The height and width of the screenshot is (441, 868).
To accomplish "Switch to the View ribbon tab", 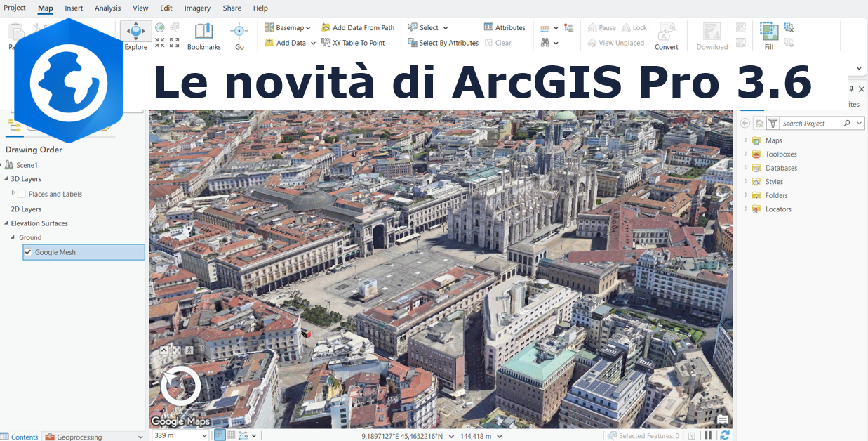I will tap(140, 8).
